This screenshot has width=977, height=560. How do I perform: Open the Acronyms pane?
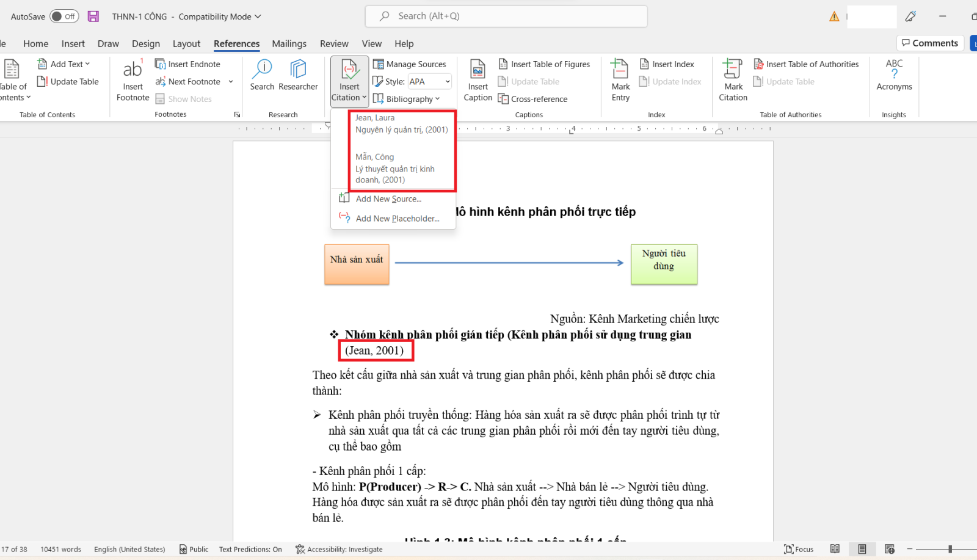(893, 75)
